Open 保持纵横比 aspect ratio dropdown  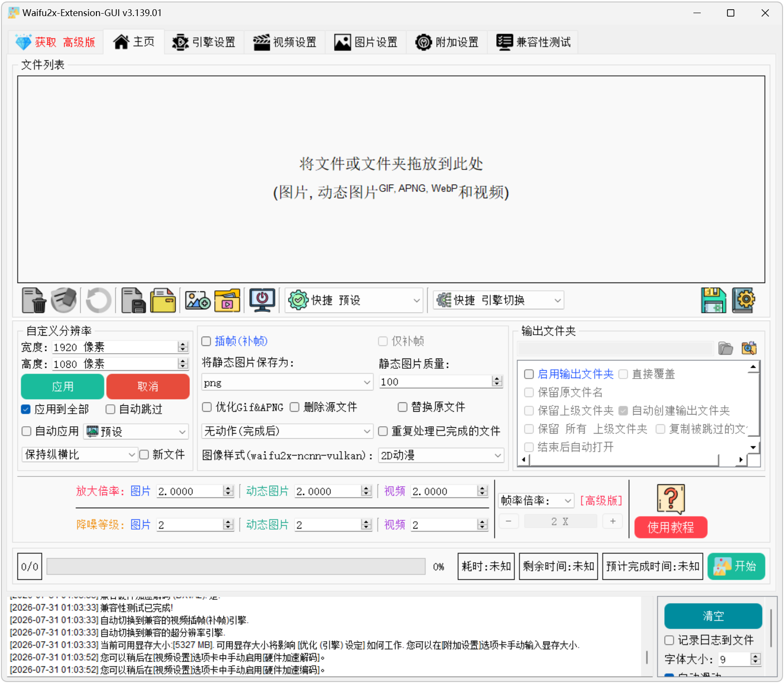point(79,455)
